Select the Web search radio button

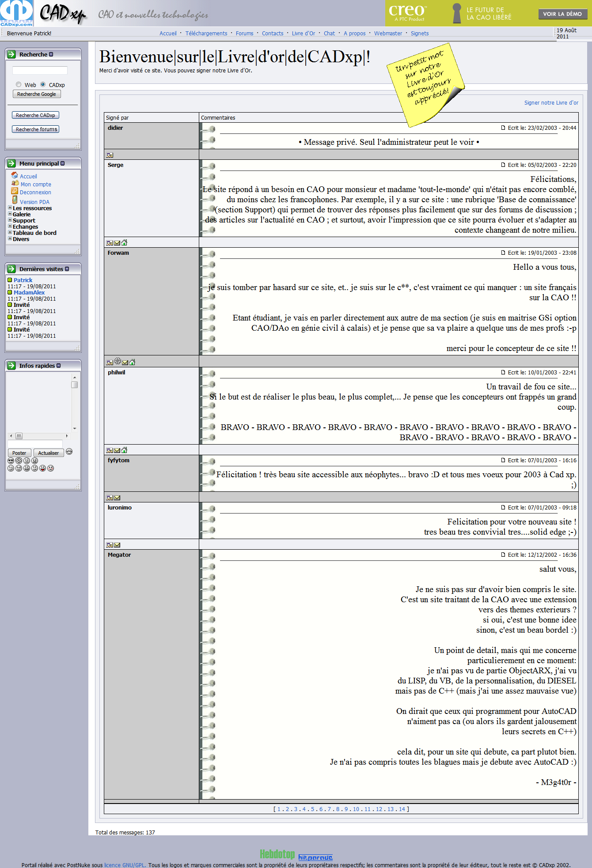click(19, 84)
